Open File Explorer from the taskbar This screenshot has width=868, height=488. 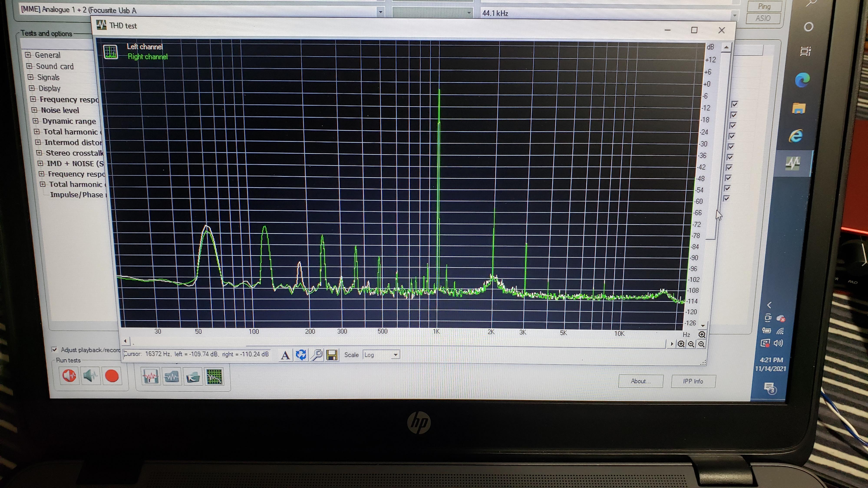[799, 108]
